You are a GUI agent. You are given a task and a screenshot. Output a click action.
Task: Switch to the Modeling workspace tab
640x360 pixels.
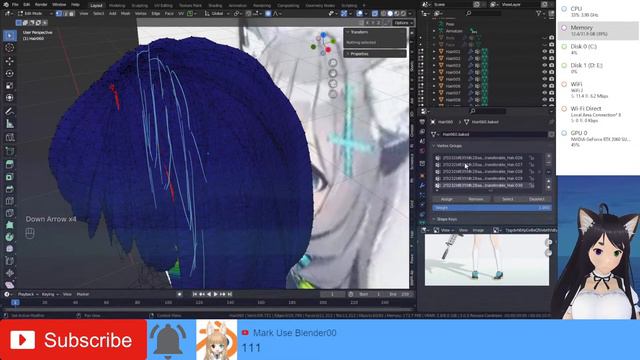click(x=117, y=6)
